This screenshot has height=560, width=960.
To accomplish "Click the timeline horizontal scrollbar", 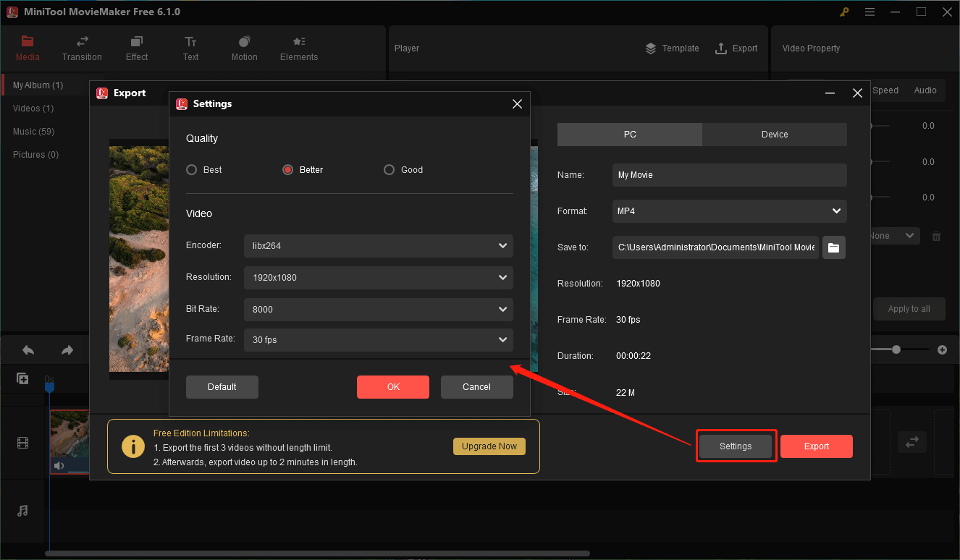I will 317,554.
